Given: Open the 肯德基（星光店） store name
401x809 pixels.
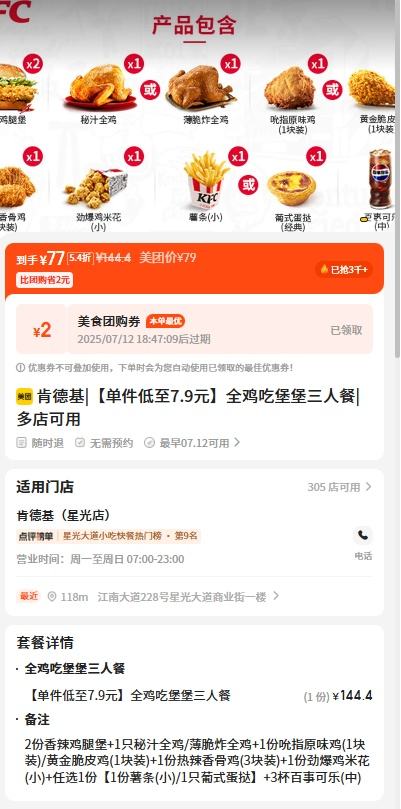Looking at the screenshot, I should (63, 515).
